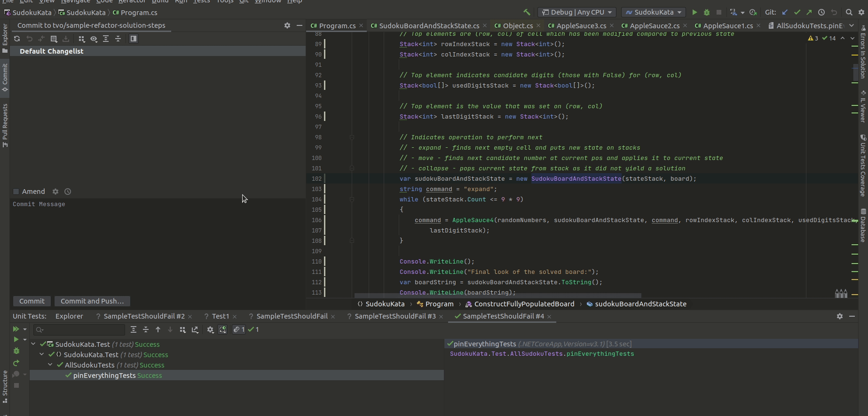Screen dimensions: 868x416
Task: Collapse the AllSudokuTests tree node
Action: [x=50, y=365]
